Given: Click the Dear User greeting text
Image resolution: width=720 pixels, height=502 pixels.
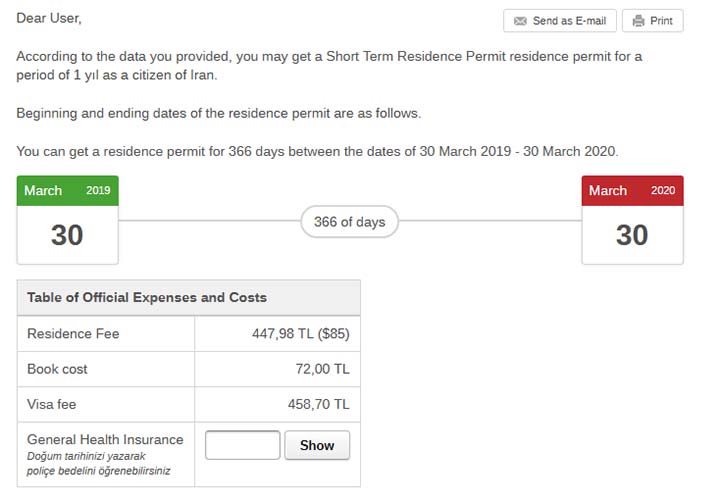Looking at the screenshot, I should point(49,18).
